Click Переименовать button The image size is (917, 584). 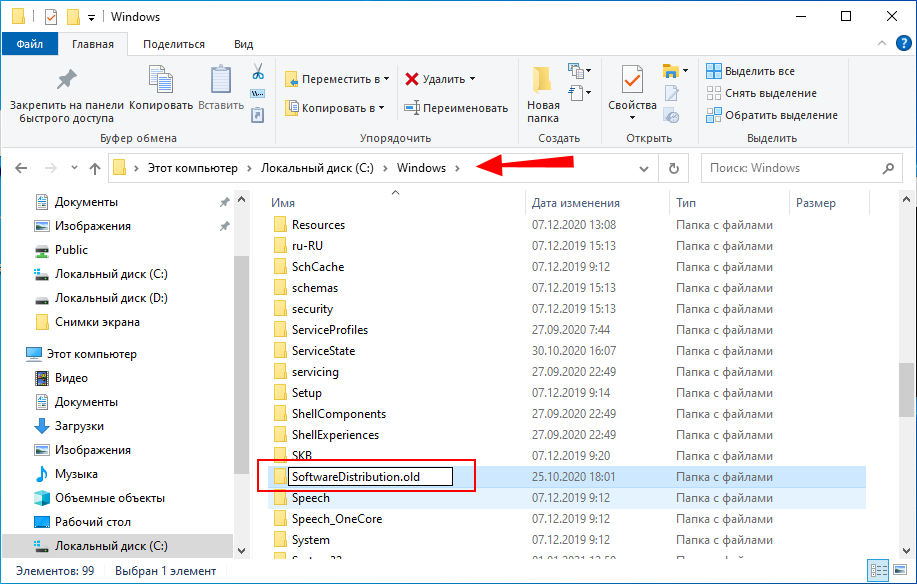click(x=456, y=108)
